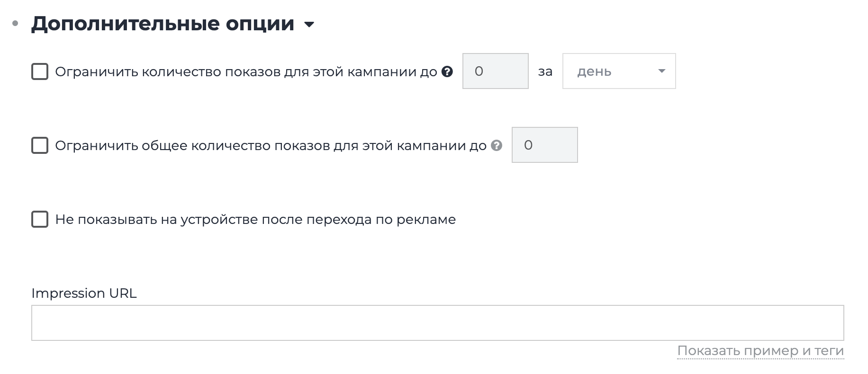Click the Дополнительные опции section heading
Screen dimensions: 868x374
163,24
